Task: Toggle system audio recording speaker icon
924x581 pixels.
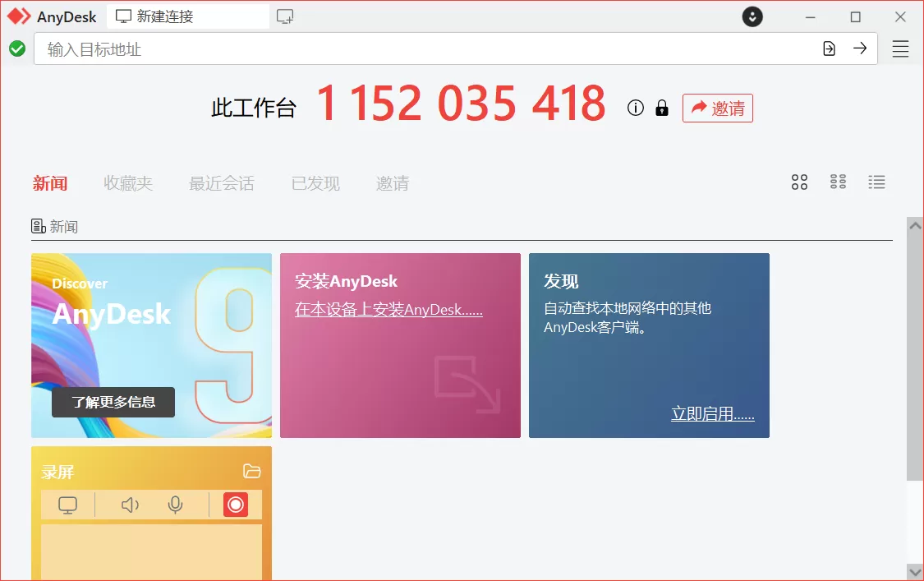Action: tap(129, 505)
